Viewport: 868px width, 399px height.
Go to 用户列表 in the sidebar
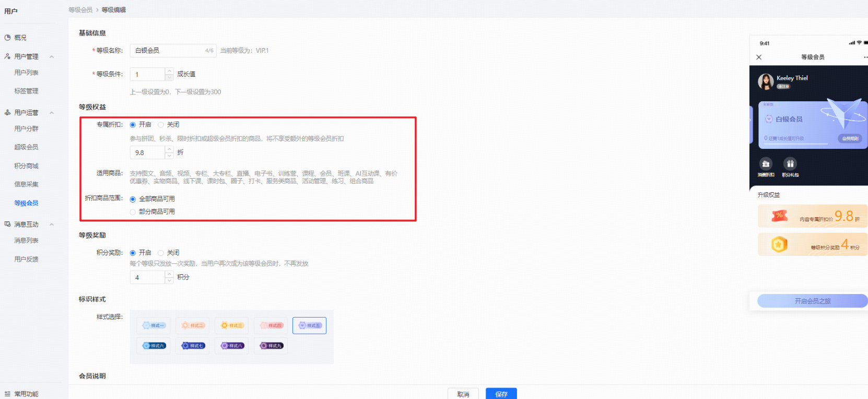[26, 73]
